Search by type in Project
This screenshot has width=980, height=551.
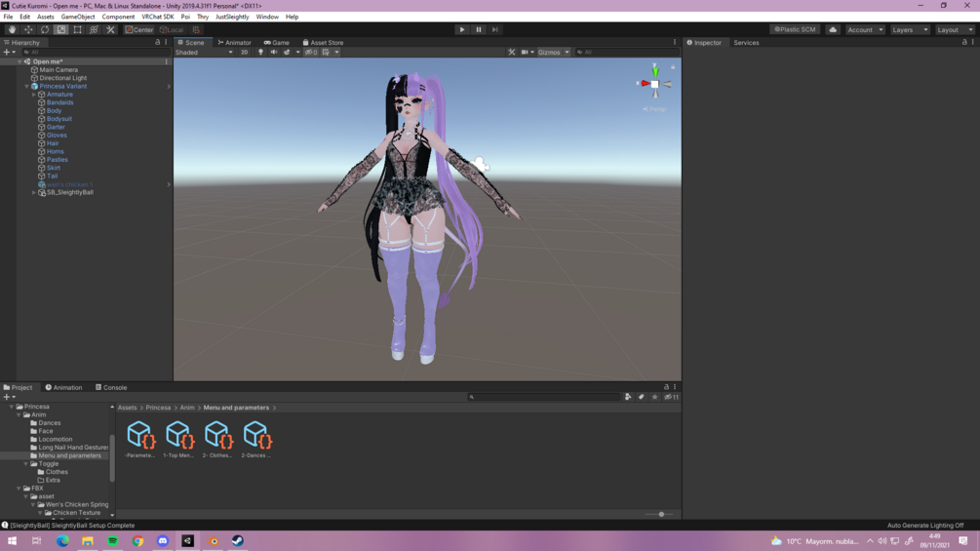628,397
